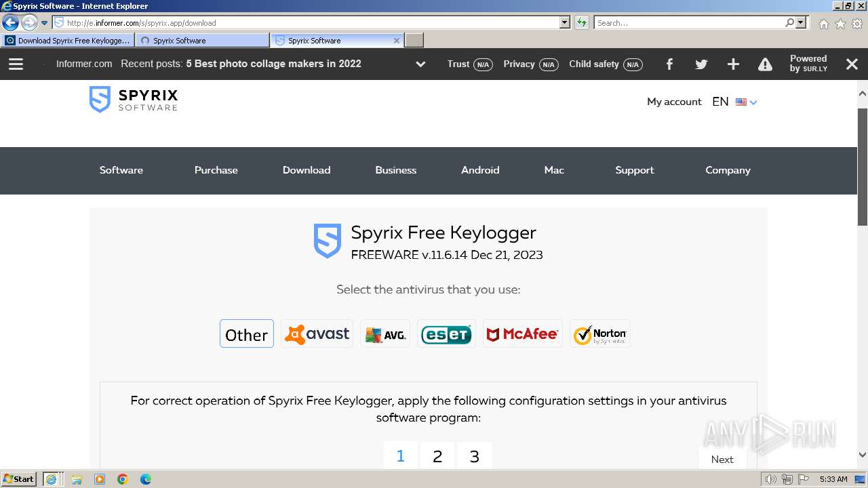This screenshot has height=488, width=868.
Task: Open the search provider dropdown arrow
Action: coord(802,22)
